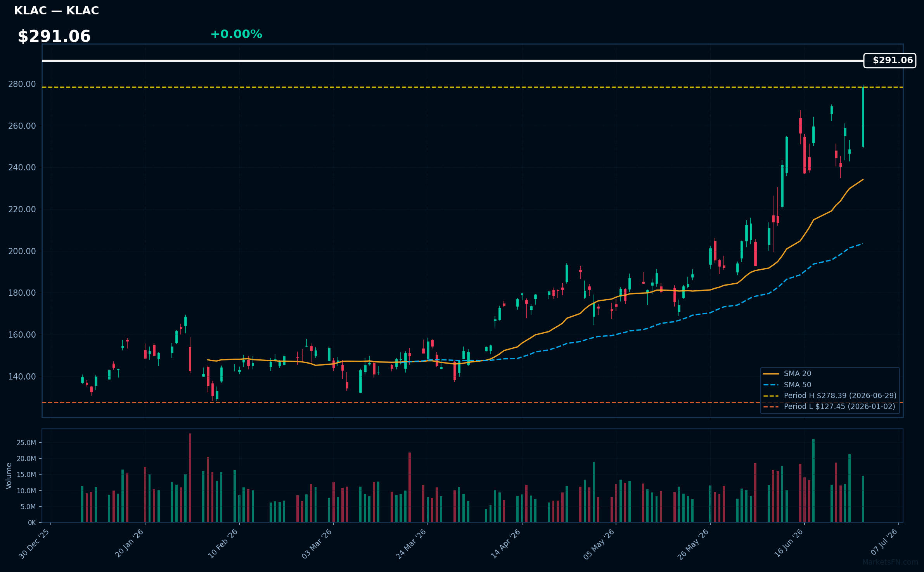Click the 10.0M volume axis label
924x572 pixels.
(26, 491)
